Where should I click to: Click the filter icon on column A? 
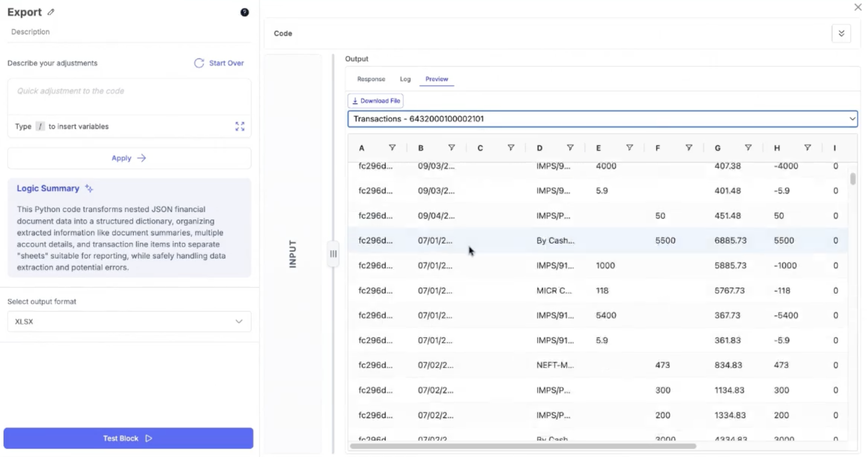pos(392,148)
